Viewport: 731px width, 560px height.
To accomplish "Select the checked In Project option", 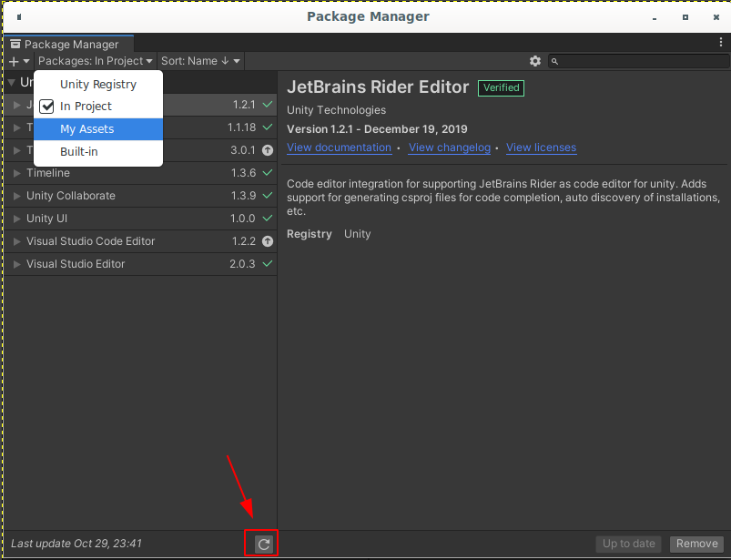I will coord(86,107).
